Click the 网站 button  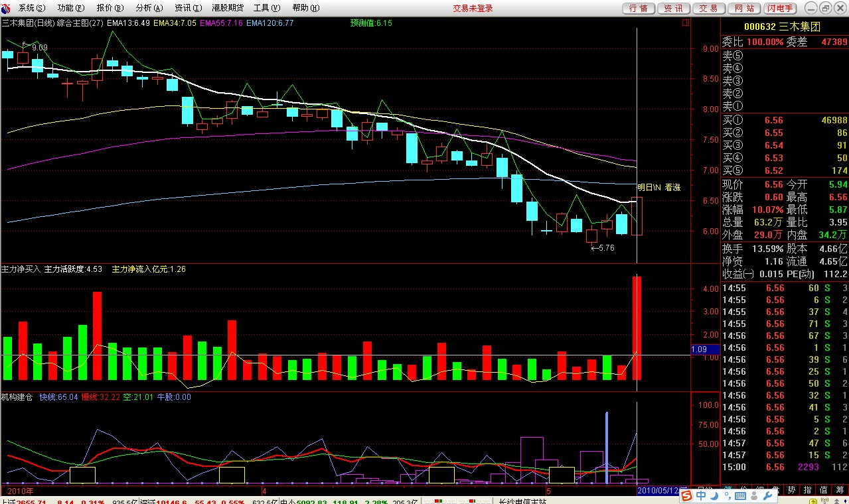pos(744,8)
